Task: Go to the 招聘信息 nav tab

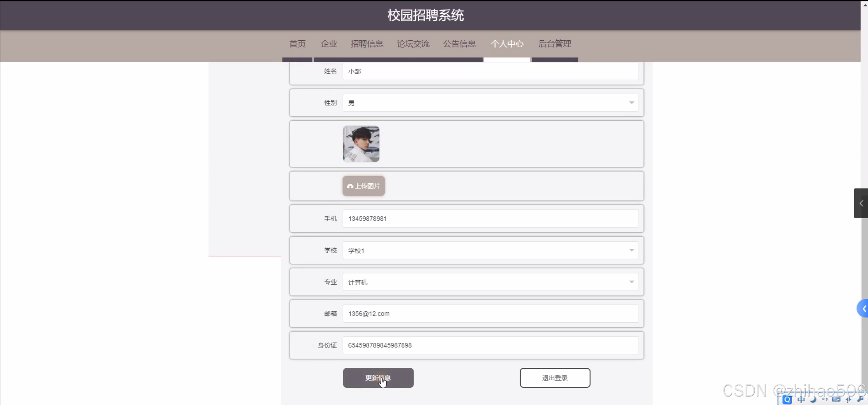Action: pyautogui.click(x=367, y=44)
